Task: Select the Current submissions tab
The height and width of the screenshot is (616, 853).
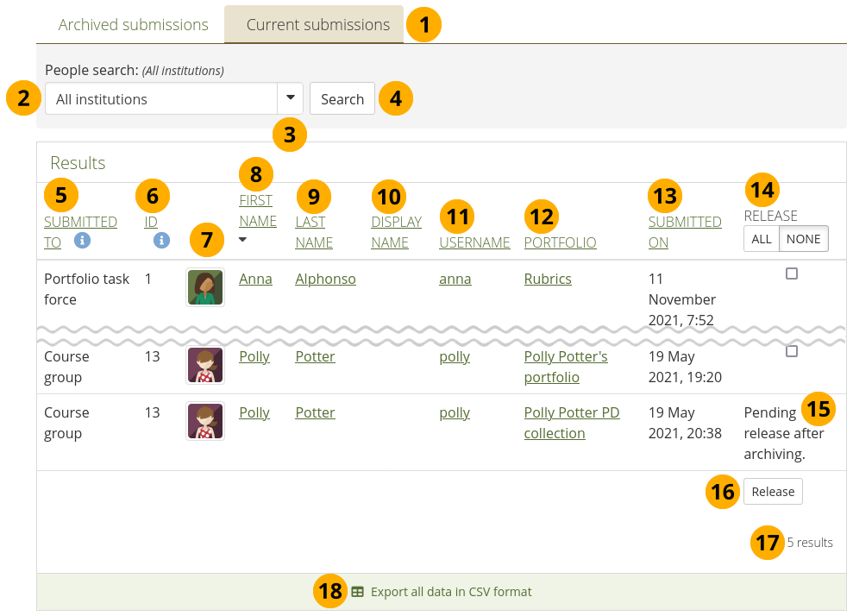Action: click(317, 24)
